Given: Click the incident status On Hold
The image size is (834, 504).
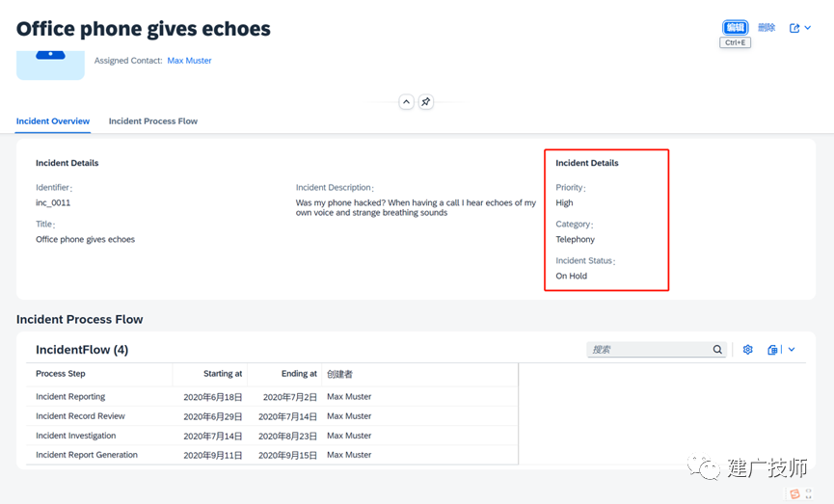Looking at the screenshot, I should [571, 276].
